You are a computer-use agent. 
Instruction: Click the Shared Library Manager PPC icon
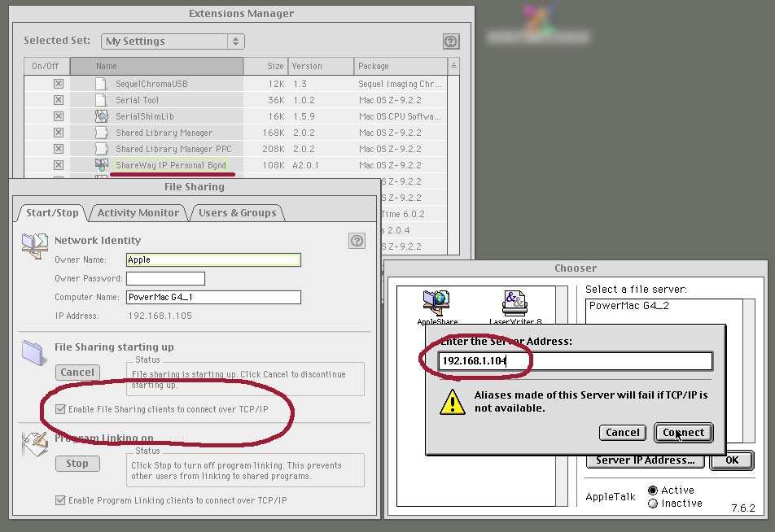click(x=101, y=149)
